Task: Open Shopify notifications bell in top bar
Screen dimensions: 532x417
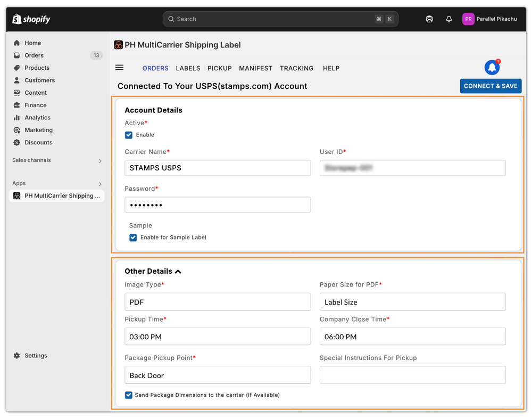Action: (x=448, y=19)
